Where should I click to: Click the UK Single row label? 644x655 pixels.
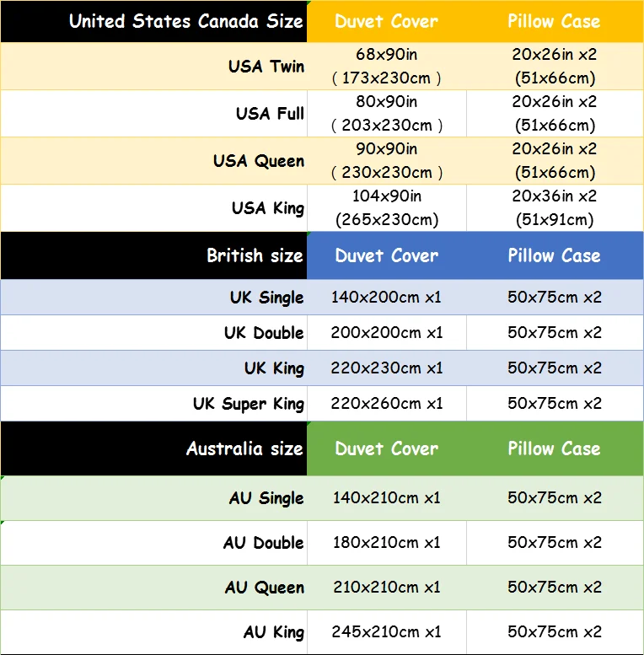[266, 298]
